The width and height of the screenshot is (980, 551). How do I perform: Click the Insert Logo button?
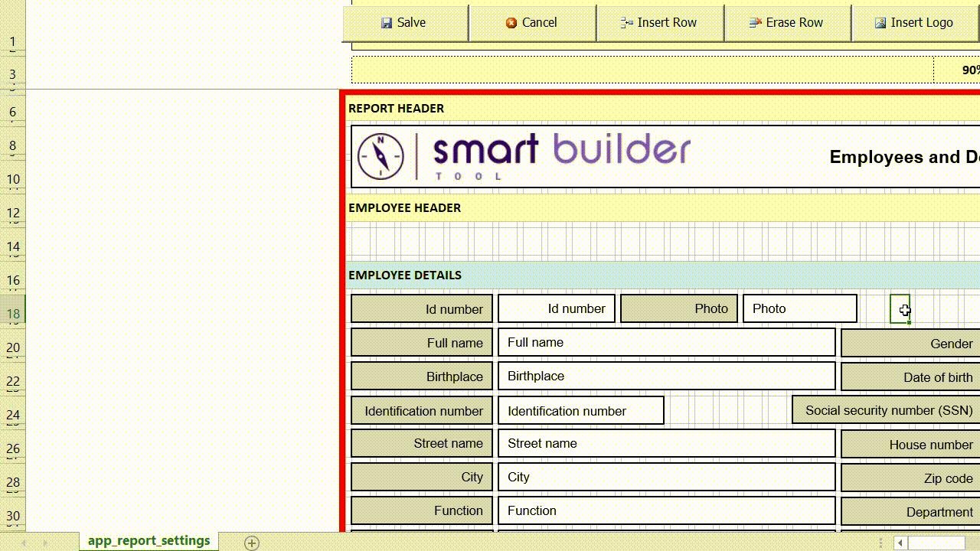(915, 23)
